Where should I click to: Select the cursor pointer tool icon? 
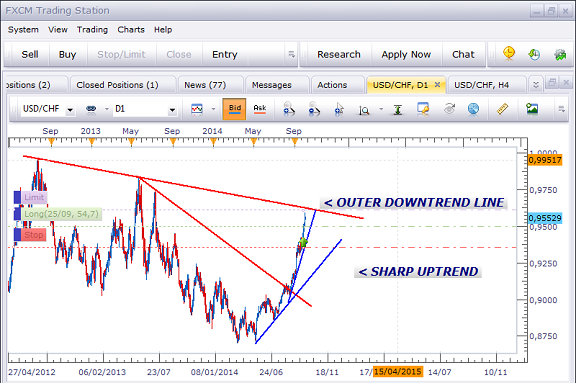coord(339,109)
